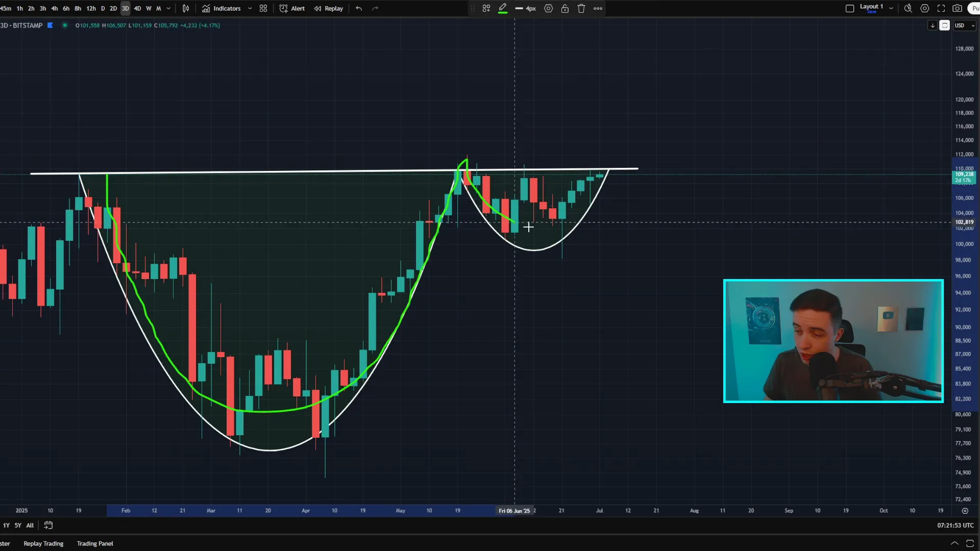Click the Layout 1 name
Viewport: 980px width, 551px height.
pyautogui.click(x=871, y=7)
